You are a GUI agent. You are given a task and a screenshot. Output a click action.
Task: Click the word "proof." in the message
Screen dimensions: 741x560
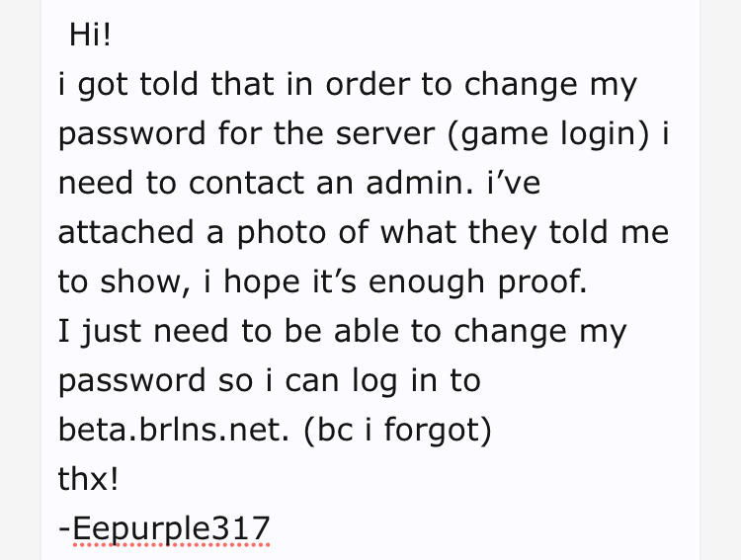(542, 282)
